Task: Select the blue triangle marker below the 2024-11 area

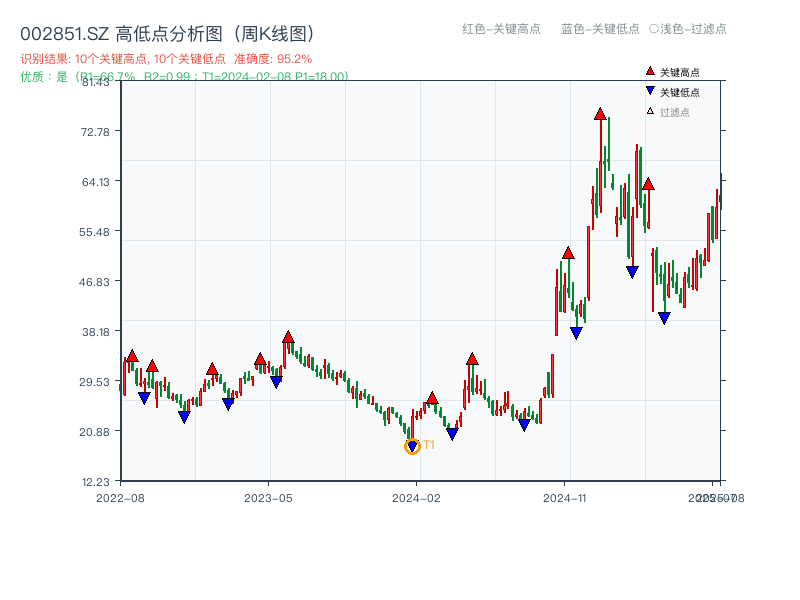Action: pos(577,333)
